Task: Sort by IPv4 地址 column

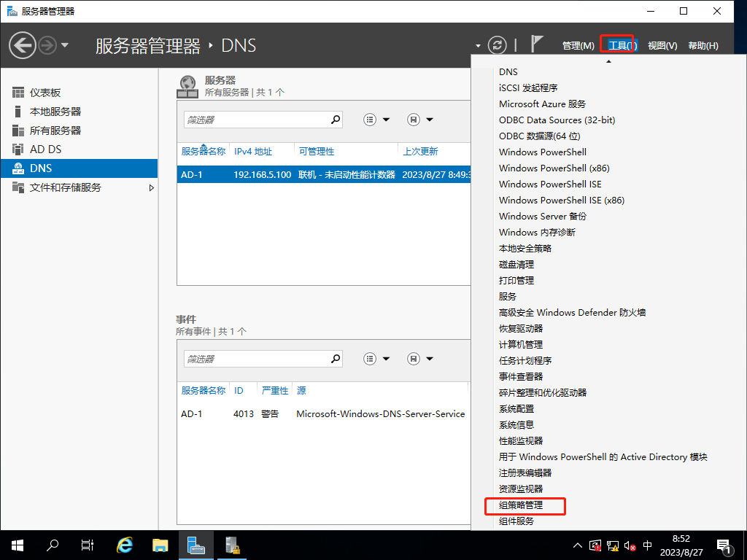Action: 253,152
